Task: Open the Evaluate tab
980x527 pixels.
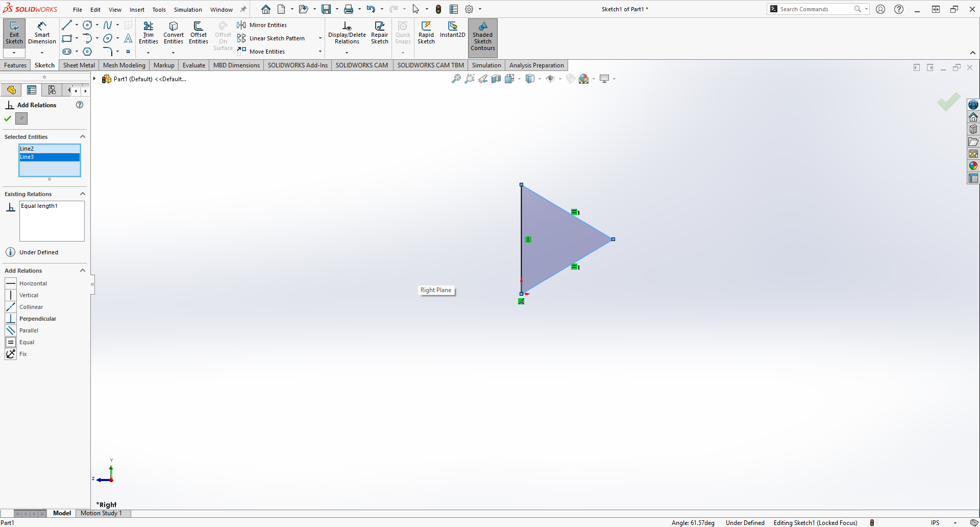Action: click(x=194, y=65)
